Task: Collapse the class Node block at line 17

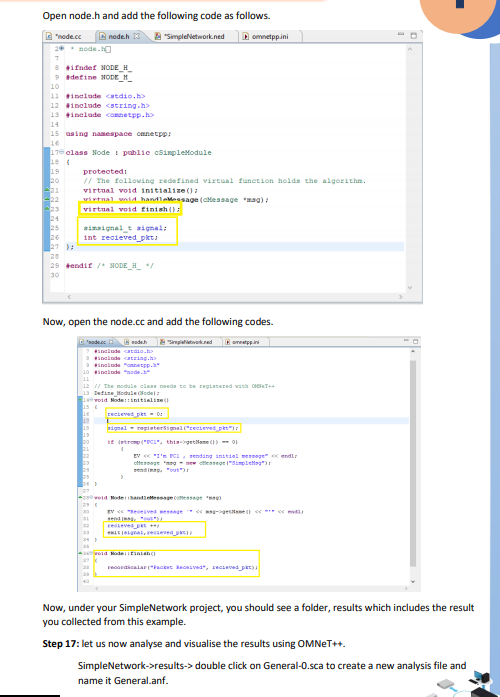Action: coord(62,152)
